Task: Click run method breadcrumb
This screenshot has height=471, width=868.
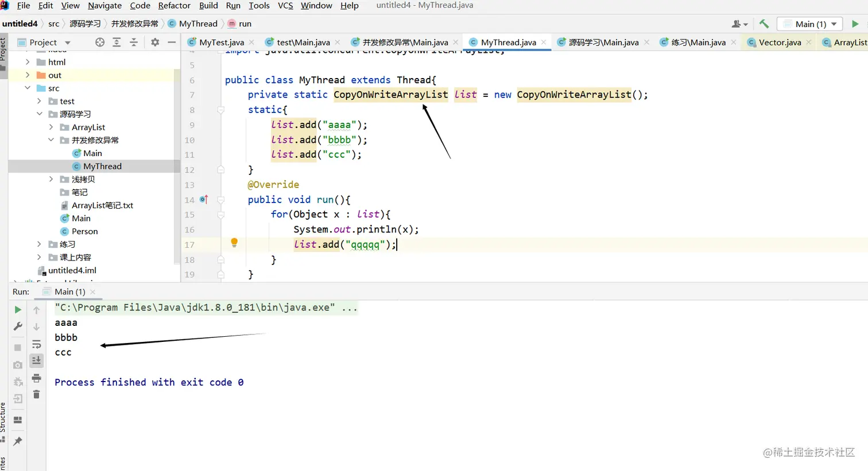Action: [245, 24]
